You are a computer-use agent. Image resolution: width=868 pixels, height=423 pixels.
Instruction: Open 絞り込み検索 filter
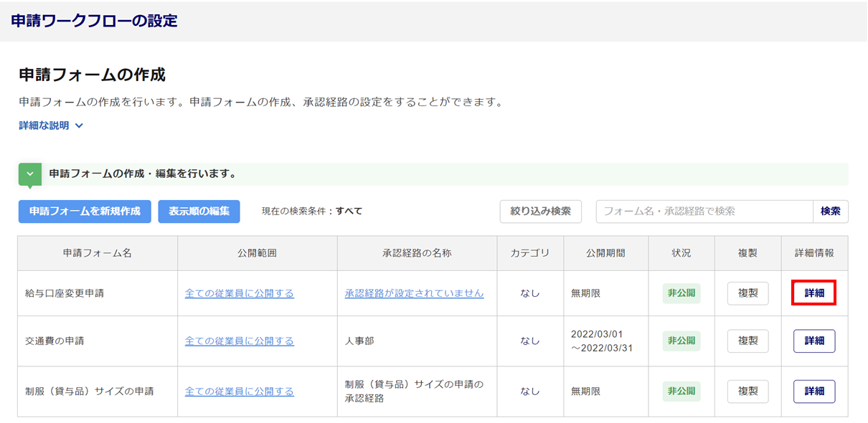pos(541,211)
